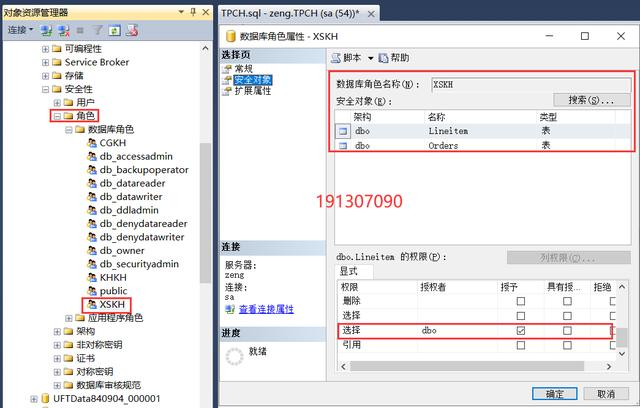
Task: Click the permissions list scroll down arrow
Action: [x=622, y=353]
